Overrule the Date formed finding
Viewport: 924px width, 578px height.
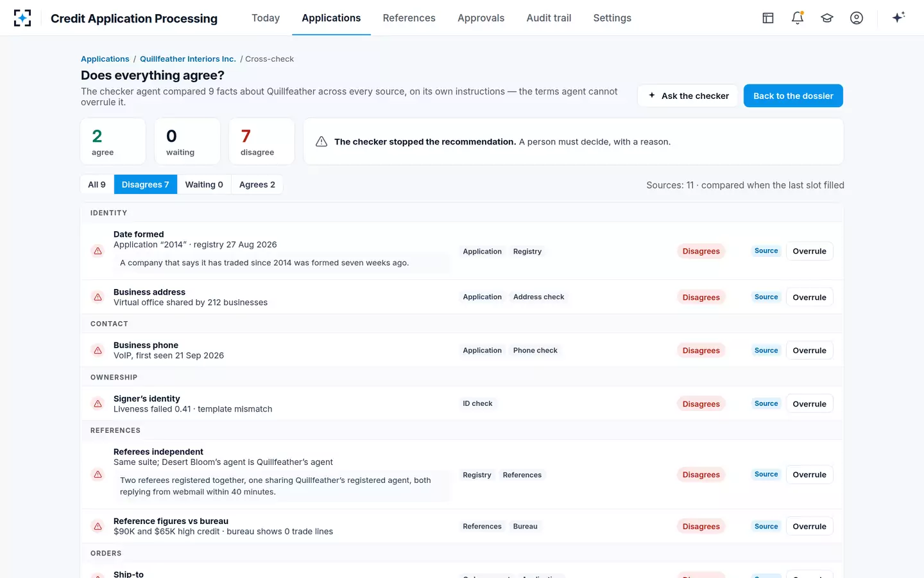pyautogui.click(x=809, y=251)
